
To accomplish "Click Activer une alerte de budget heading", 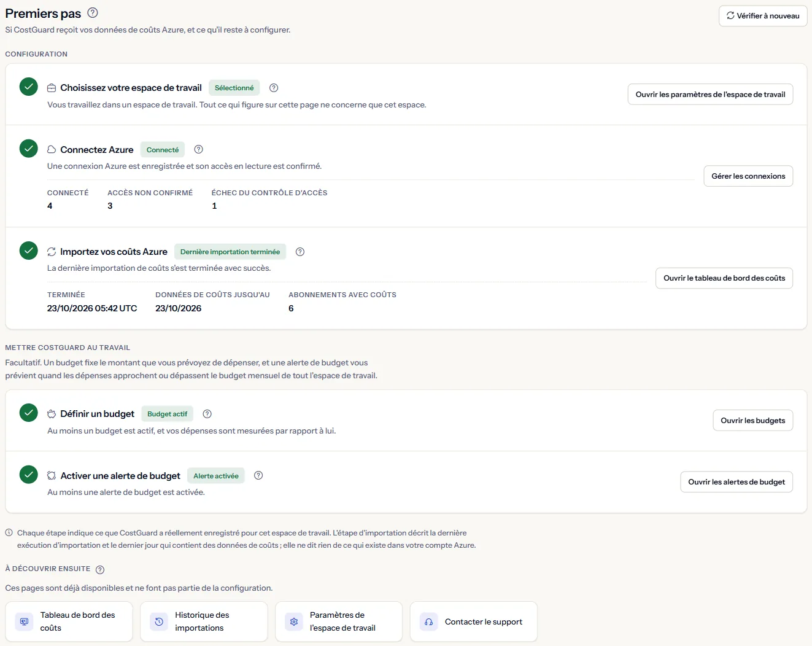I will (x=120, y=476).
